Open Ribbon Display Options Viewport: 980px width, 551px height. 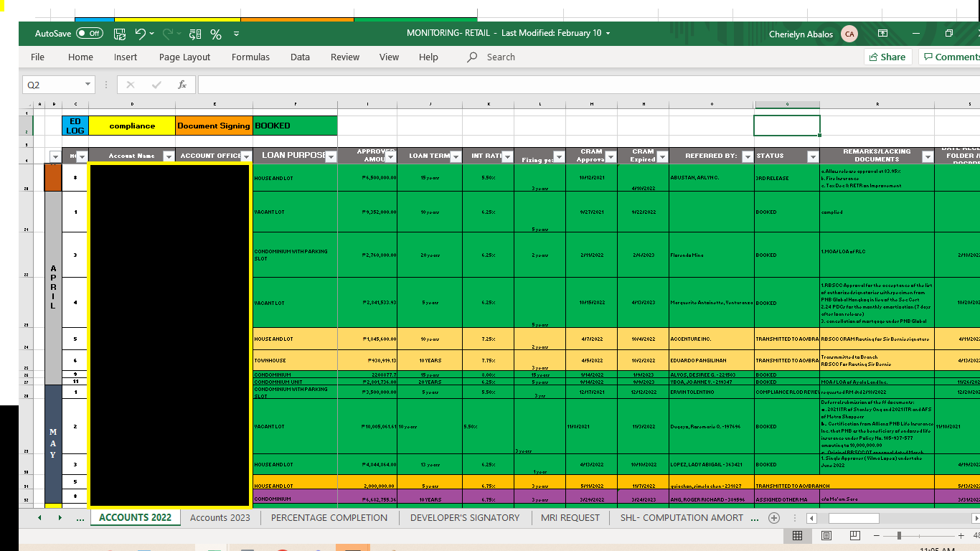click(x=883, y=33)
